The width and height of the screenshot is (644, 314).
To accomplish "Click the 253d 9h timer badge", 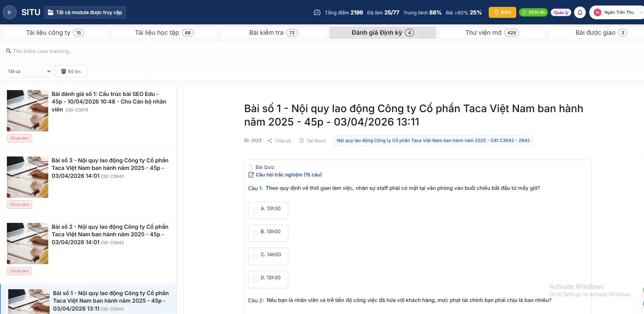I will coord(533,12).
